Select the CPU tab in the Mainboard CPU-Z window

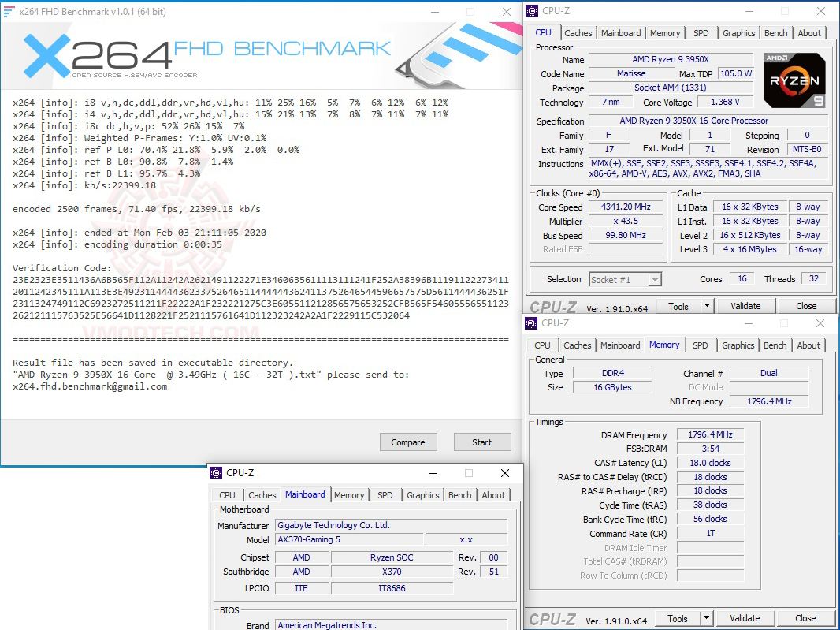227,495
